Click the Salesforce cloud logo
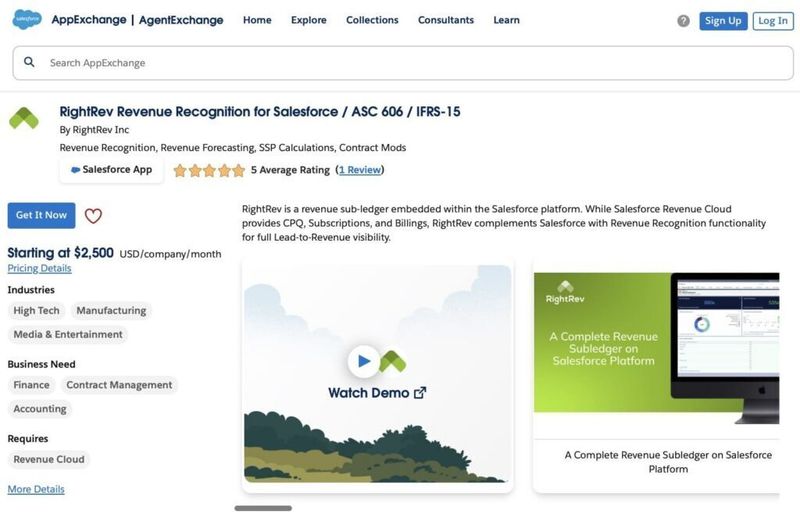This screenshot has width=800, height=529. [x=27, y=19]
